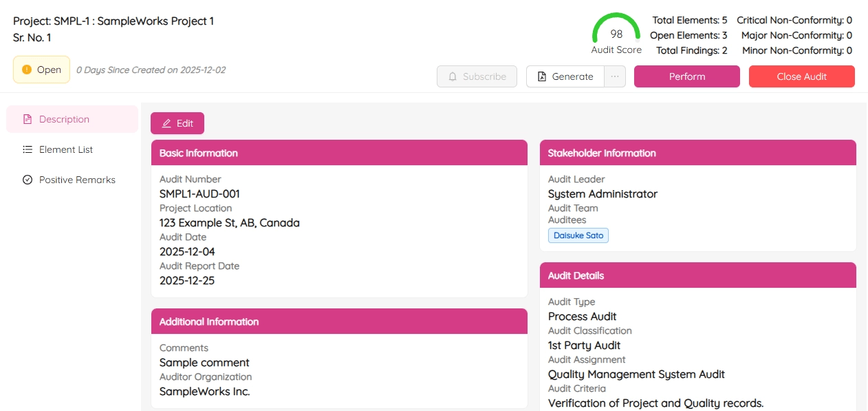Select the Daisuke Sato auditee chip
The height and width of the screenshot is (411, 868).
click(x=578, y=235)
